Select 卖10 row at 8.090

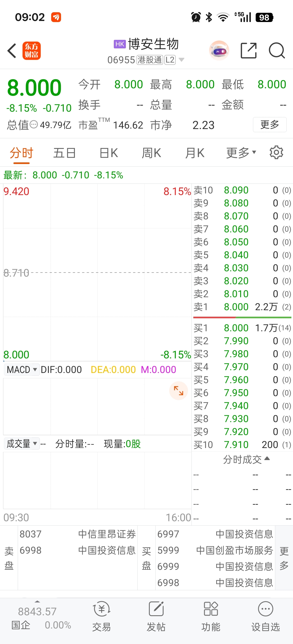click(242, 190)
